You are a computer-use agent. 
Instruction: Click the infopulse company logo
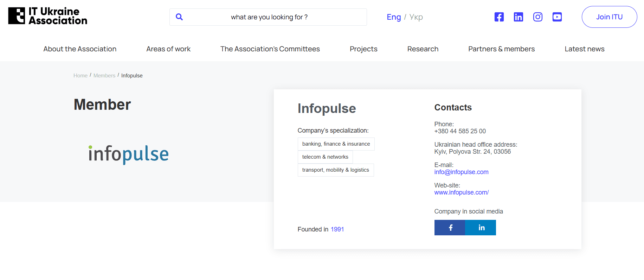[129, 154]
